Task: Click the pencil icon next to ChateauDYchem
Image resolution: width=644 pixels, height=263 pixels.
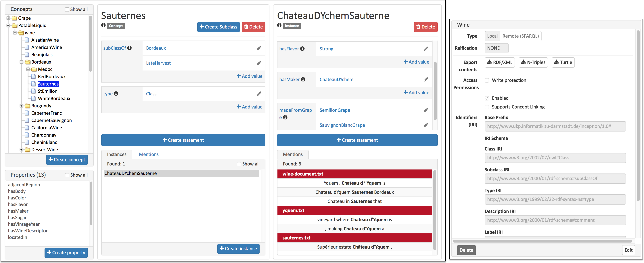Action: 426,80
